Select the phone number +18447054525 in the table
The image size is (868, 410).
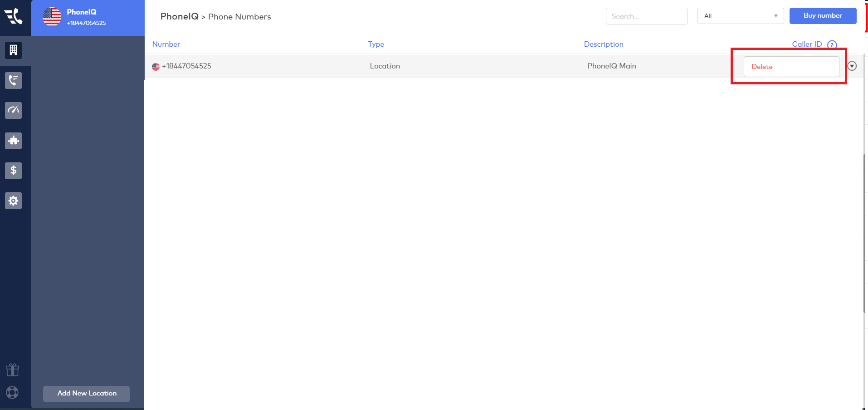[x=186, y=66]
